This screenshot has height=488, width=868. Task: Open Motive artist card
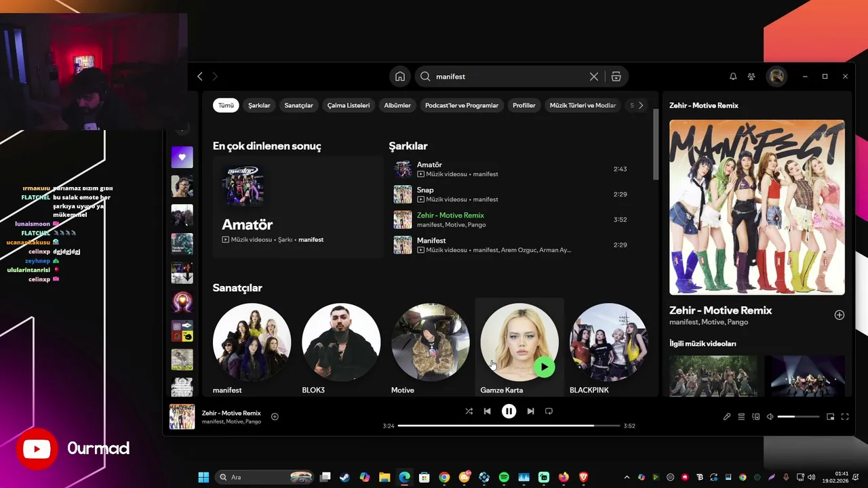[x=430, y=348]
